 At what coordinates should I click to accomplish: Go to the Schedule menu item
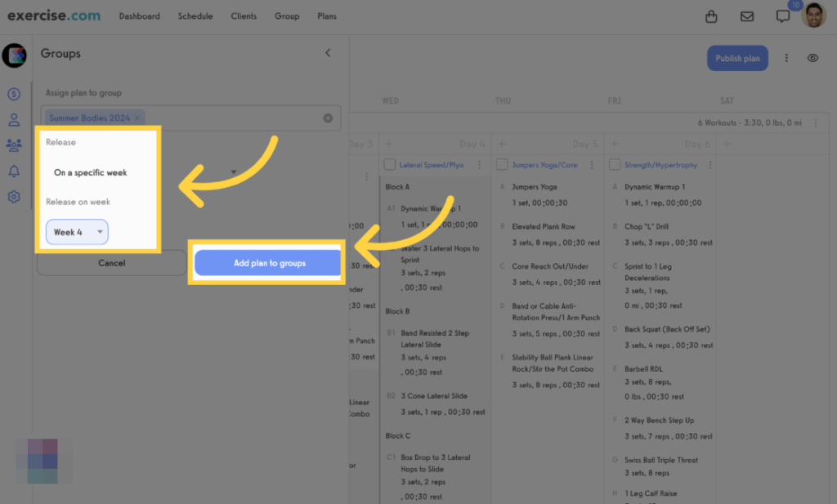(x=195, y=16)
